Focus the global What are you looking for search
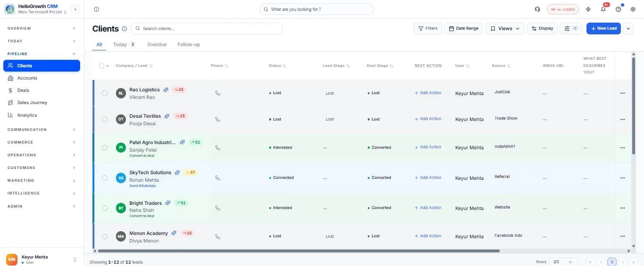Viewport: 644px width, 266px height. [x=317, y=9]
